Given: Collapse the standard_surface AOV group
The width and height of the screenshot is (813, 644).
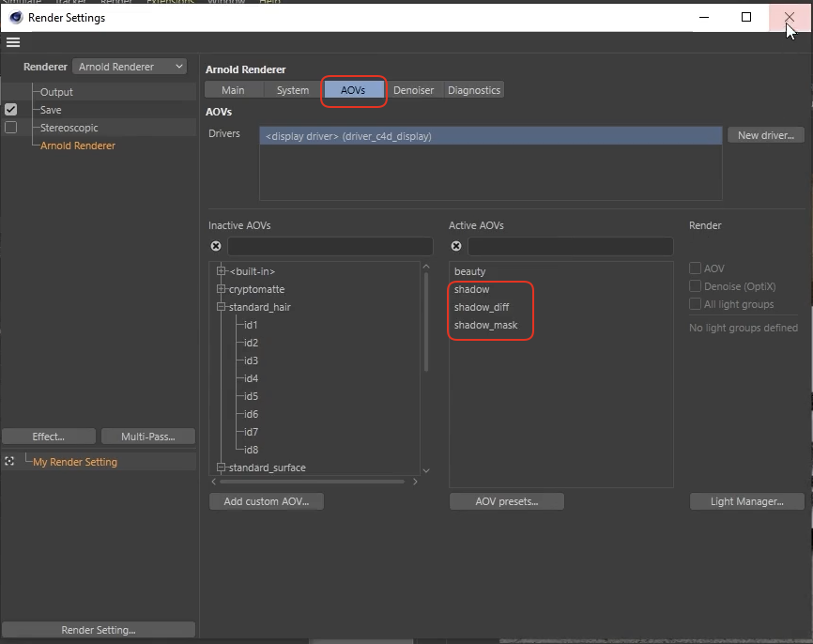Looking at the screenshot, I should tap(222, 468).
